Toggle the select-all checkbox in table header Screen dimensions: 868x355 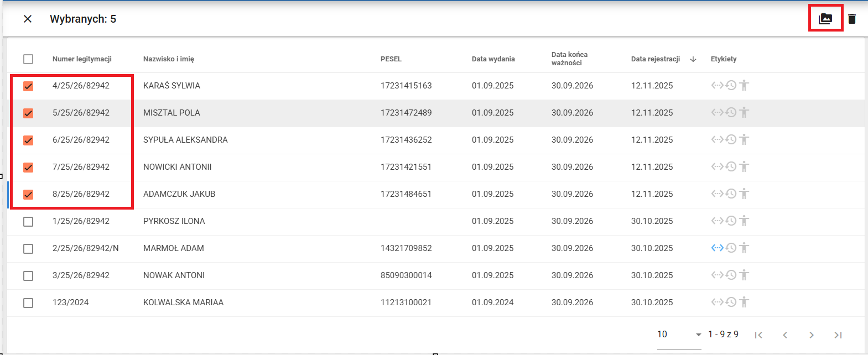tap(28, 59)
